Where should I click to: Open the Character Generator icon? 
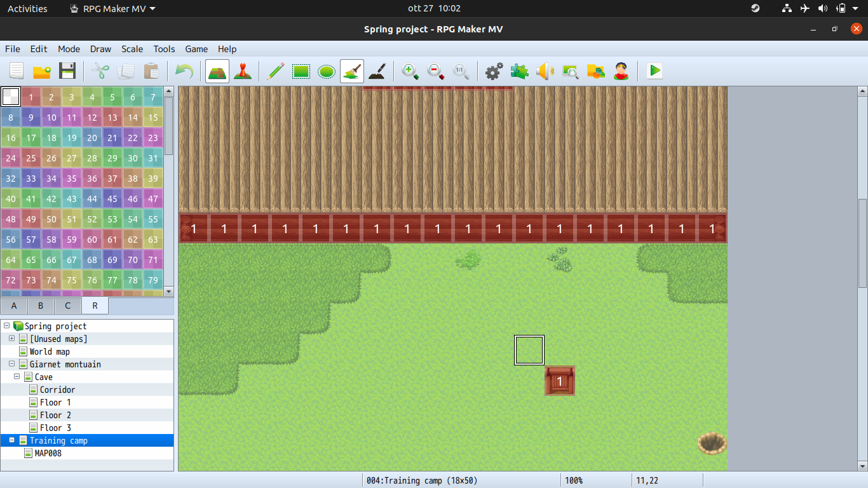621,71
